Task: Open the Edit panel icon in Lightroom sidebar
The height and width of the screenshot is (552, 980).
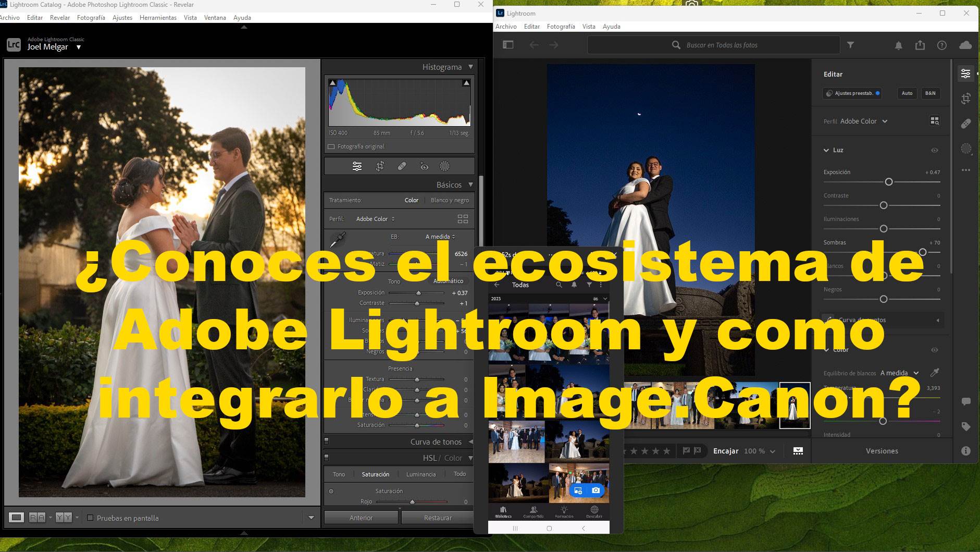Action: coord(965,74)
